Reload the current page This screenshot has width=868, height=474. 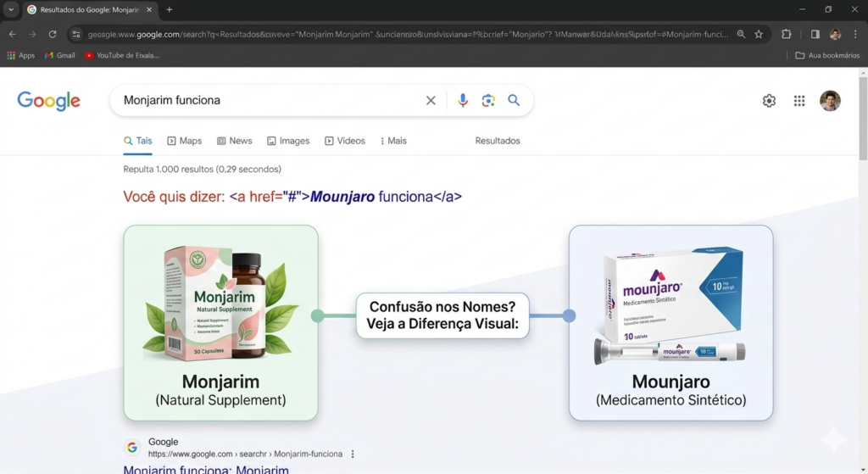point(52,34)
